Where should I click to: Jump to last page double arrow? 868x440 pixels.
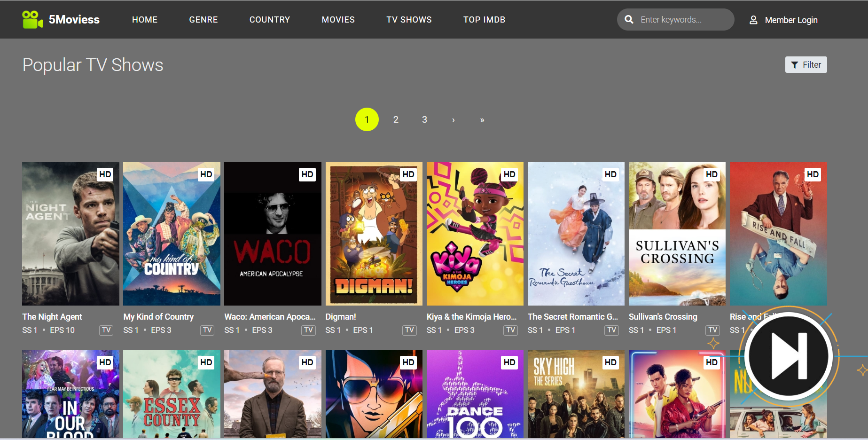(x=482, y=120)
